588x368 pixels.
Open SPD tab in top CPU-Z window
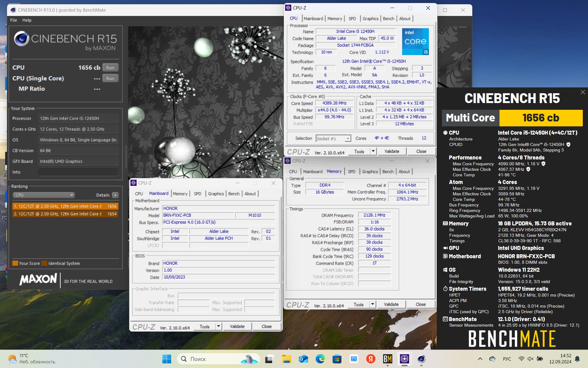tap(352, 18)
